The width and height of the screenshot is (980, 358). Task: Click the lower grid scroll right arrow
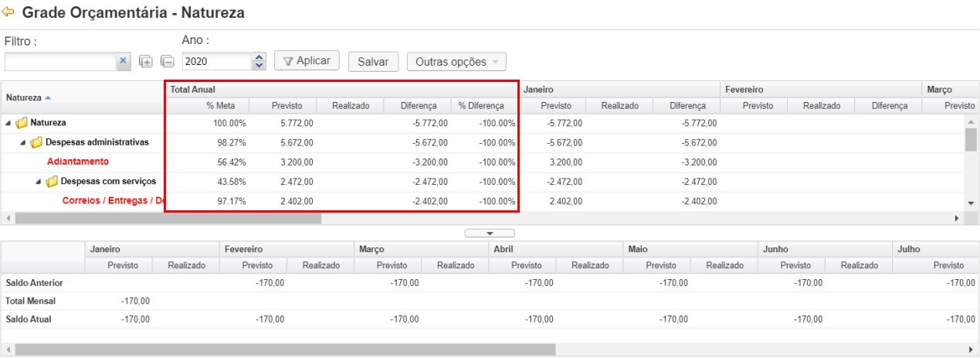(972, 349)
